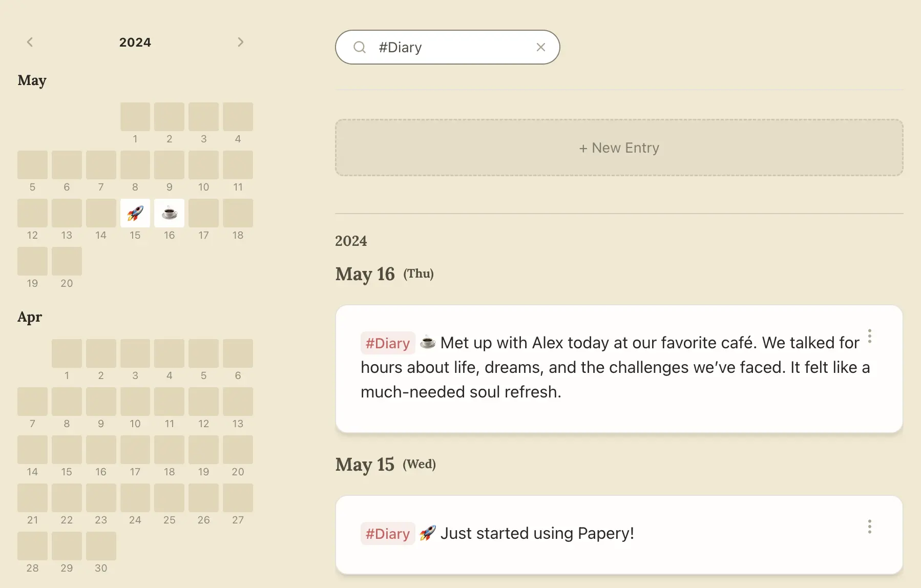Open the #Diary tag in the Papery entry
Image resolution: width=921 pixels, height=588 pixels.
click(387, 533)
